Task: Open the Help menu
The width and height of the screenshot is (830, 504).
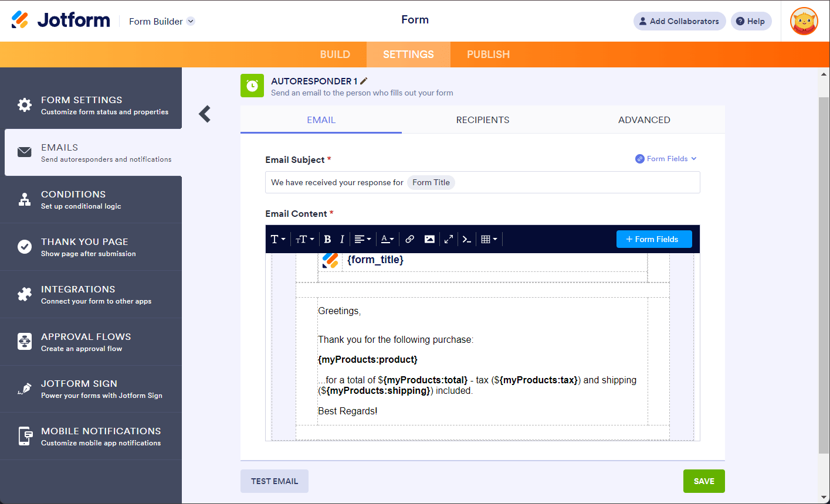Action: pyautogui.click(x=751, y=21)
